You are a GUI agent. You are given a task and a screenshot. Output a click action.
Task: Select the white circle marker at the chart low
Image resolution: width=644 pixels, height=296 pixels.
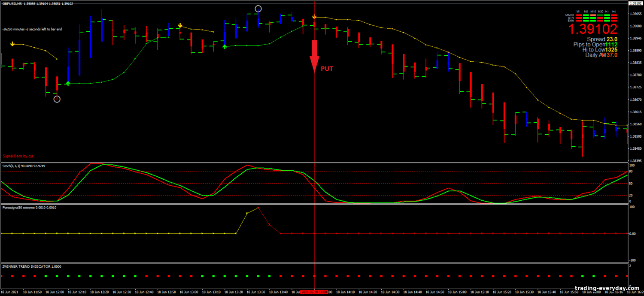57,99
